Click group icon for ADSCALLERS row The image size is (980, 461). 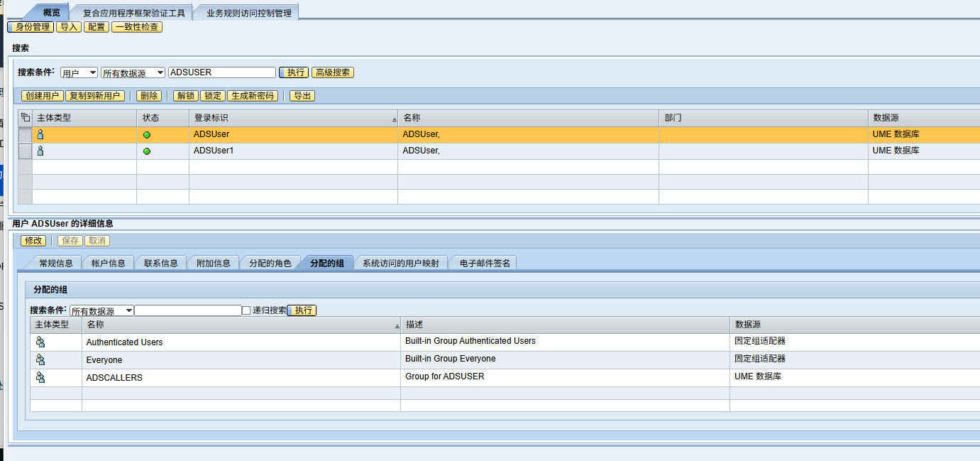[40, 377]
